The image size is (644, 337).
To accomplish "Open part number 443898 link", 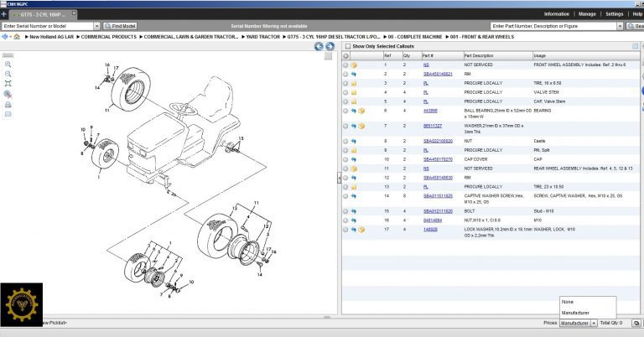I will pos(430,111).
